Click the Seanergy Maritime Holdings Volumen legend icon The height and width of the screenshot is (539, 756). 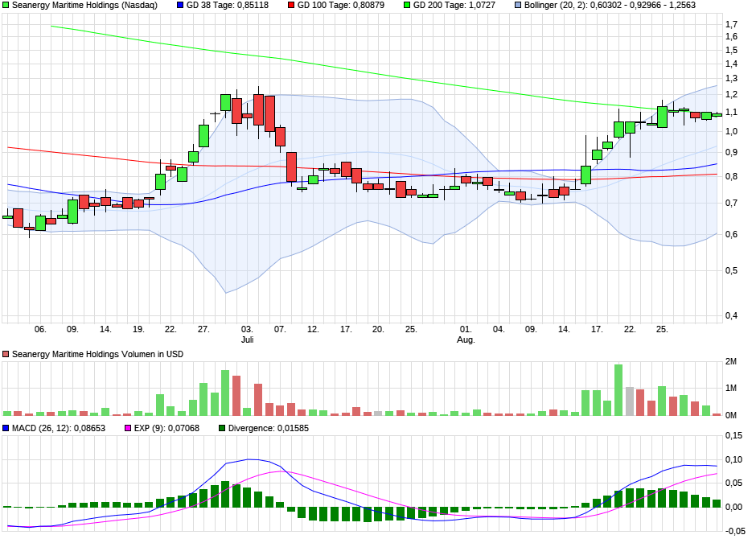click(x=6, y=353)
